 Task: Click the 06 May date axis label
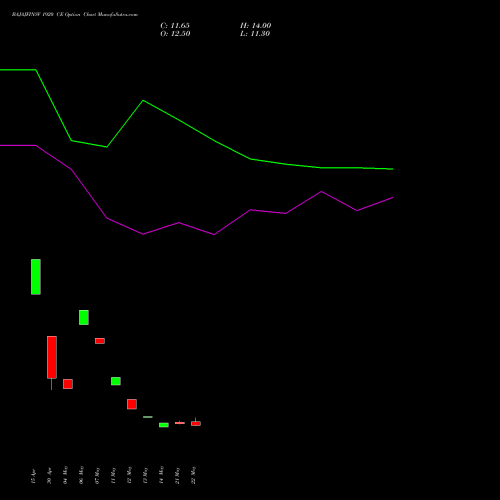tap(81, 475)
